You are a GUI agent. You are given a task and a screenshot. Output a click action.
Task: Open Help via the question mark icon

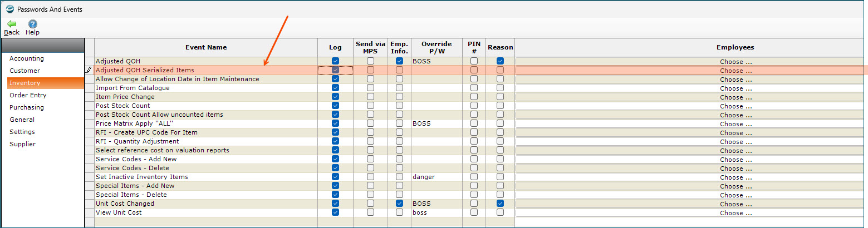coord(32,24)
